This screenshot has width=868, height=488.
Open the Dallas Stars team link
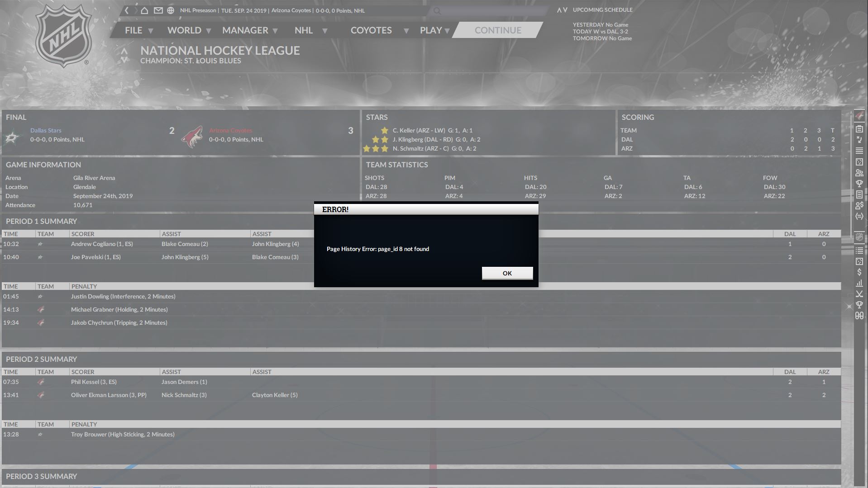(x=46, y=130)
